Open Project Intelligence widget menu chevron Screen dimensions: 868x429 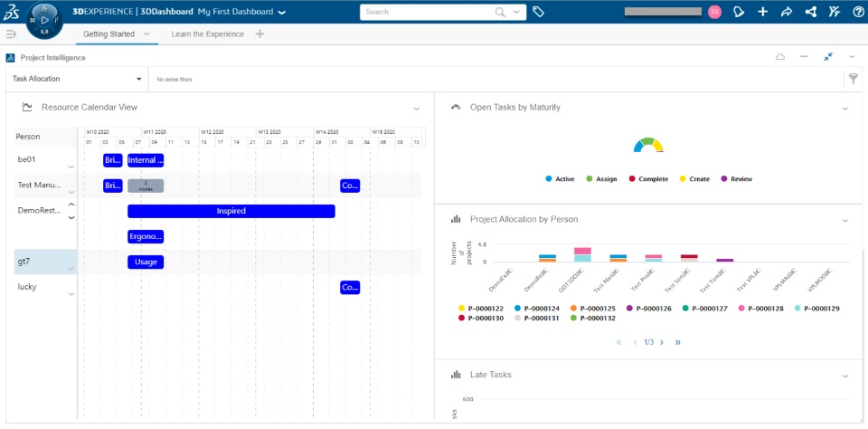[x=853, y=56]
